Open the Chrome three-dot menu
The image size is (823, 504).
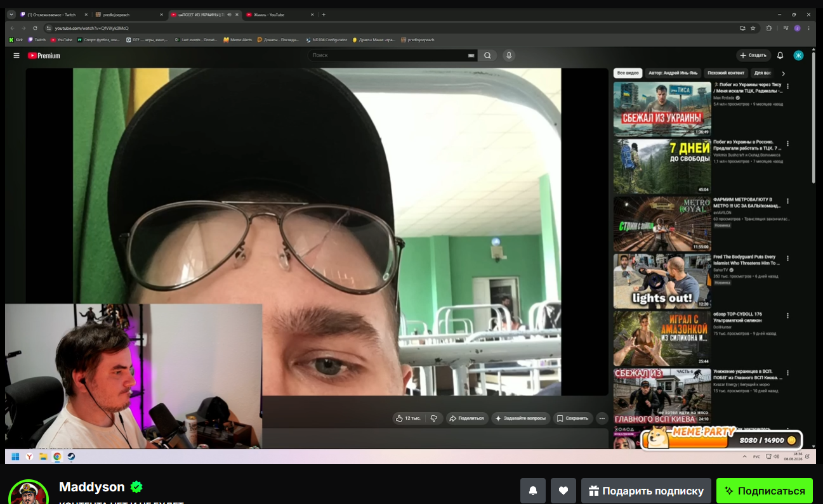point(810,28)
